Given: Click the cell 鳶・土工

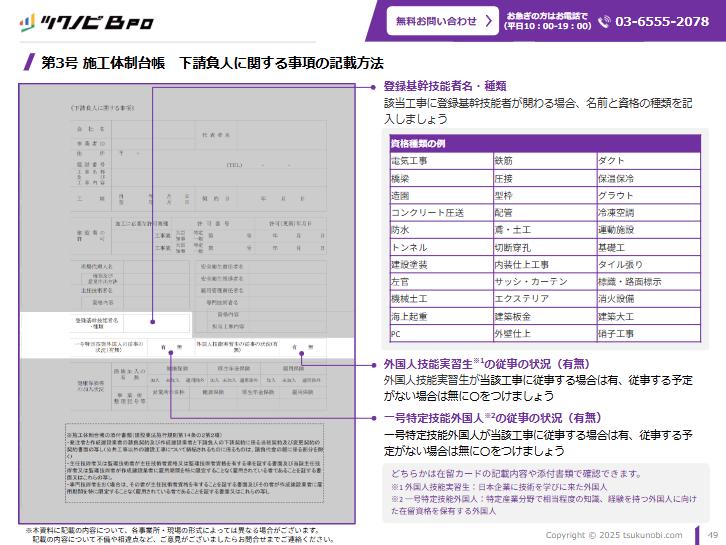Looking at the screenshot, I should coord(545,230).
